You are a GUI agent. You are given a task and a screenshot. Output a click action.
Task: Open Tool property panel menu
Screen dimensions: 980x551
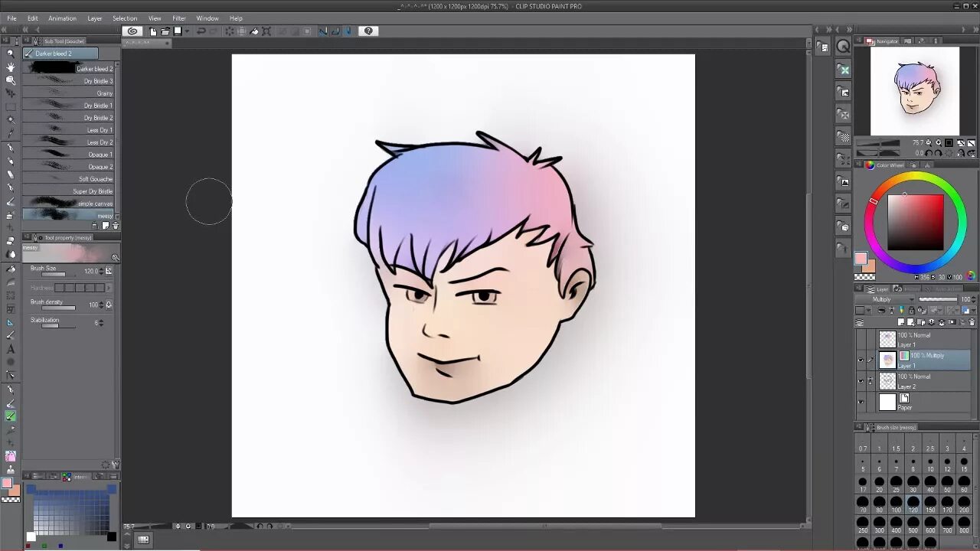[x=27, y=238]
